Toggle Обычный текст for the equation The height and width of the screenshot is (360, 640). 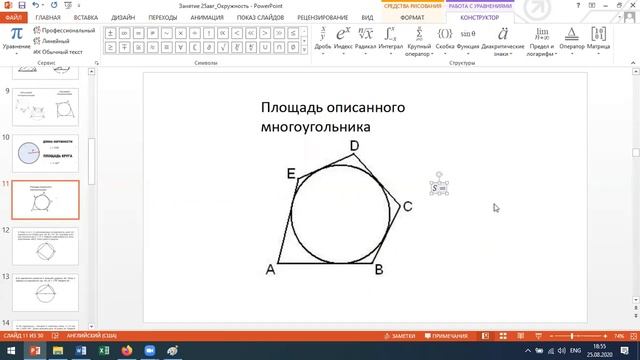pos(58,52)
